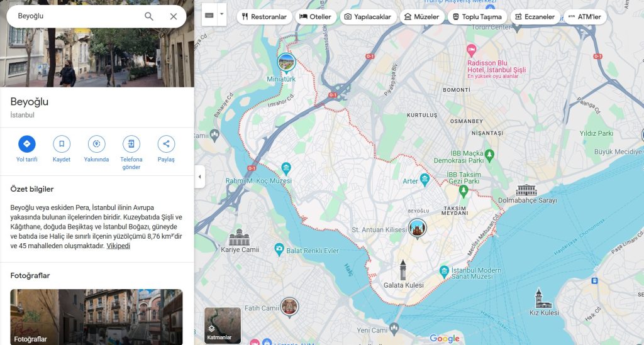This screenshot has height=345, width=644.
Task: Open the Fotoğraflar photo thumbnail
Action: [x=96, y=317]
